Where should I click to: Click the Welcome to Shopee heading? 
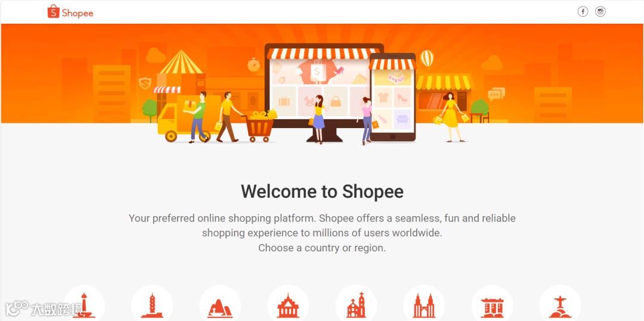tap(322, 191)
